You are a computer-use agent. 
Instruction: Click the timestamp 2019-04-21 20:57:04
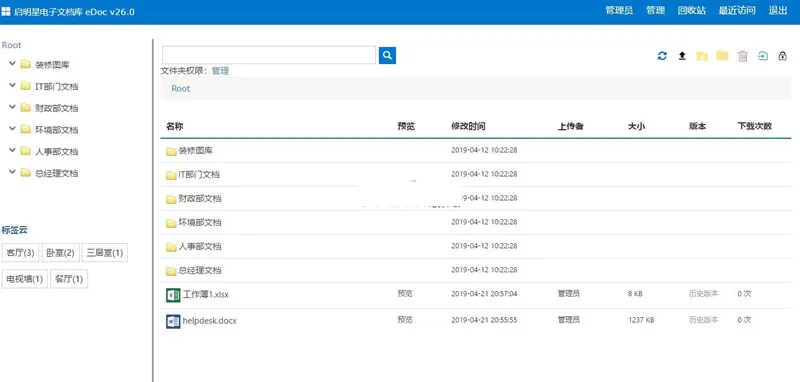coord(484,294)
